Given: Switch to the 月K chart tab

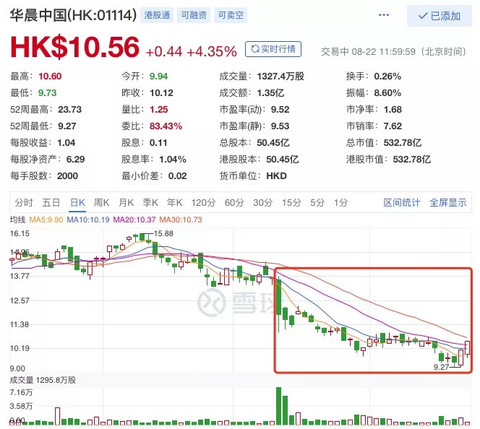Looking at the screenshot, I should click(126, 202).
